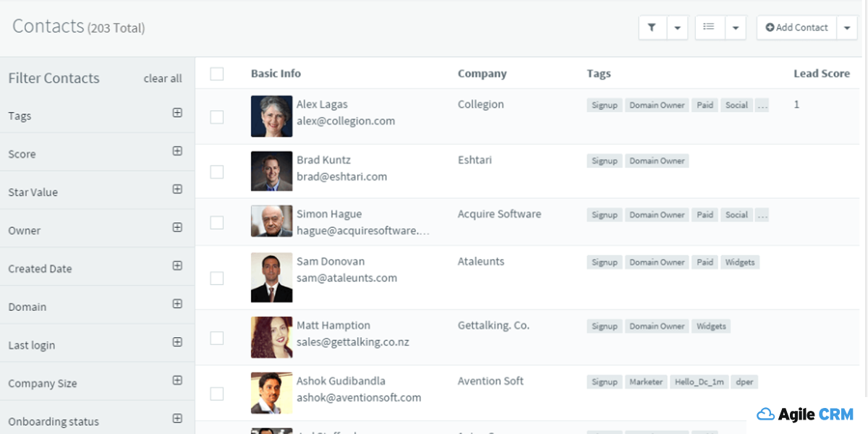Viewport: 868px width, 434px height.
Task: Click the Company column header
Action: click(x=482, y=74)
